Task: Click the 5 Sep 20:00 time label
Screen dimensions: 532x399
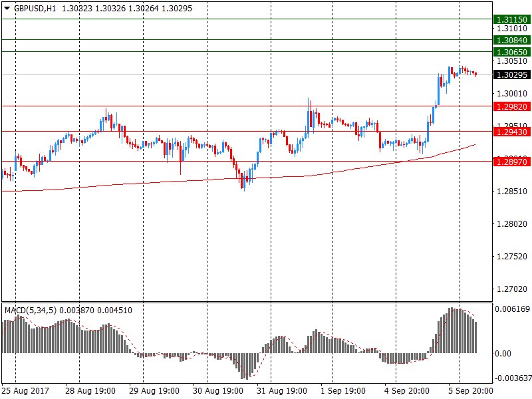Action: pos(471,391)
